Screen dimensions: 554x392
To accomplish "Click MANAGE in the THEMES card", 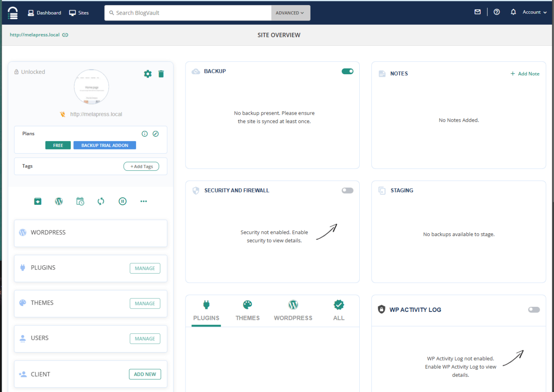I will pos(145,303).
